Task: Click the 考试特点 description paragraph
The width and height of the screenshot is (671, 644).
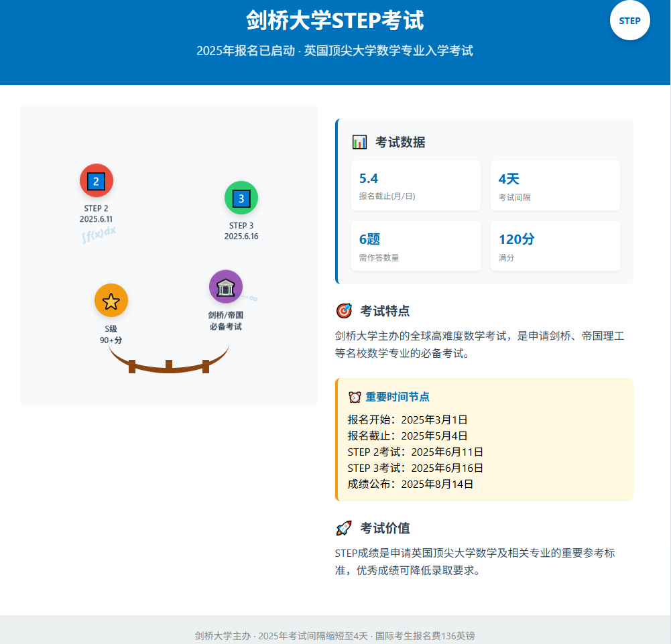Action: (480, 344)
